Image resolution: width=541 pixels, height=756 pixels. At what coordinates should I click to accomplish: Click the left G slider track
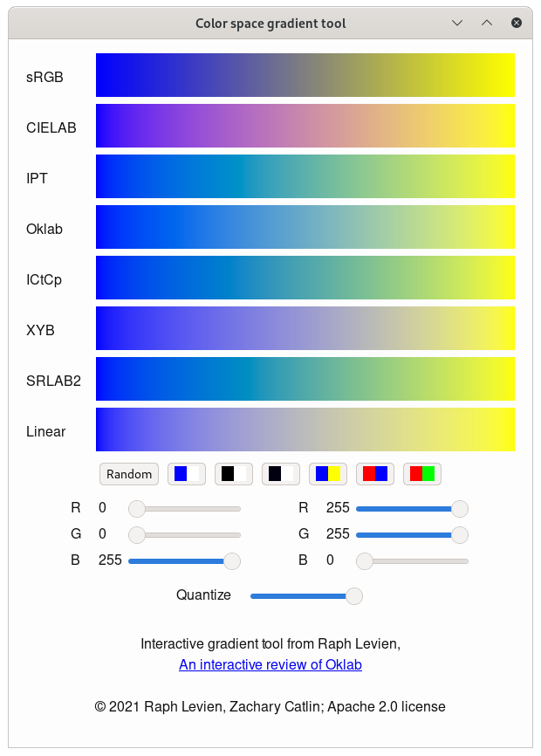pos(188,535)
